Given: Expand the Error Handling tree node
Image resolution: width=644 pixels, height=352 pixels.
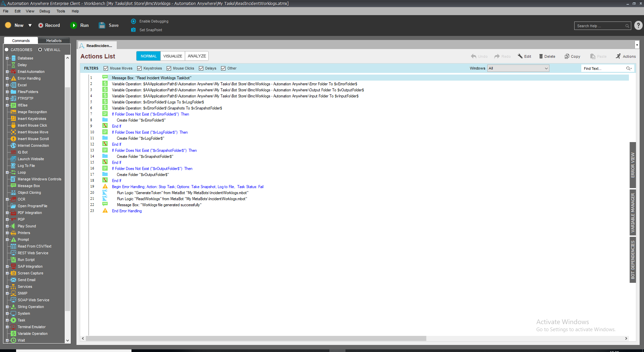Looking at the screenshot, I should (x=7, y=78).
